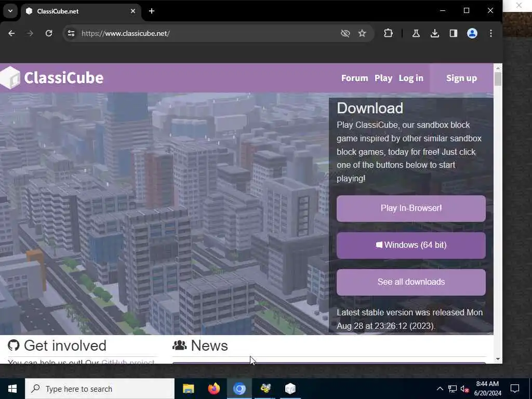Click the people icon beside News
532x399 pixels.
click(x=179, y=345)
